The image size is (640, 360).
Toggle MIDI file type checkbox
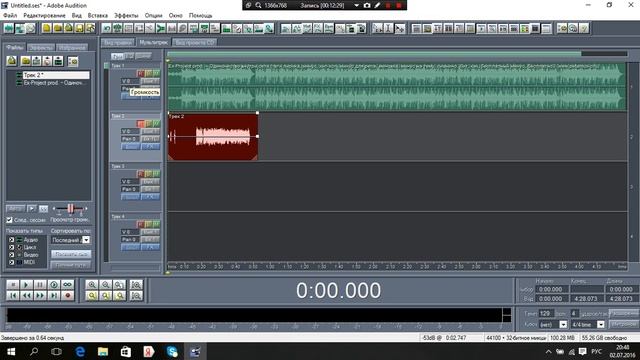click(x=12, y=262)
